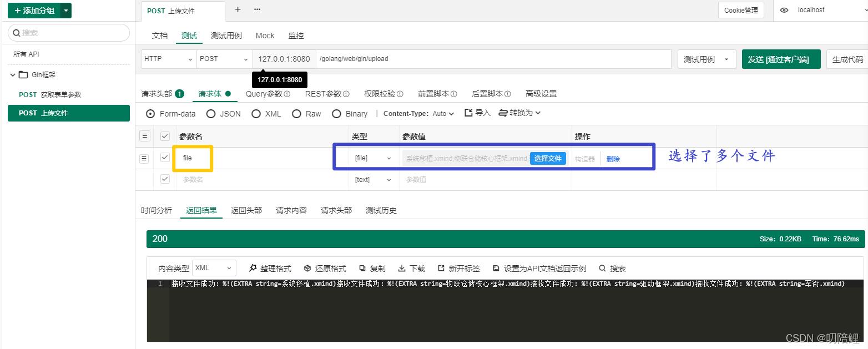Click the Gin框架 folder icon
868x349 pixels.
point(23,75)
